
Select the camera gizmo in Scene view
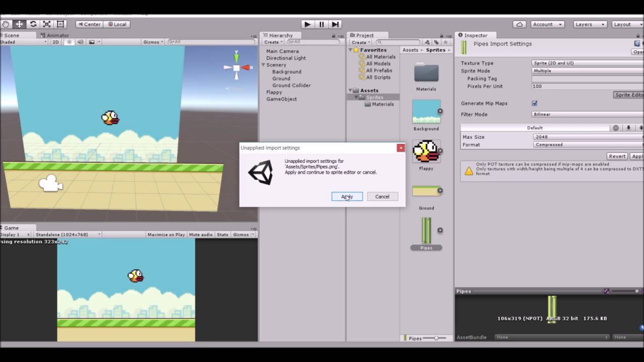coord(51,184)
